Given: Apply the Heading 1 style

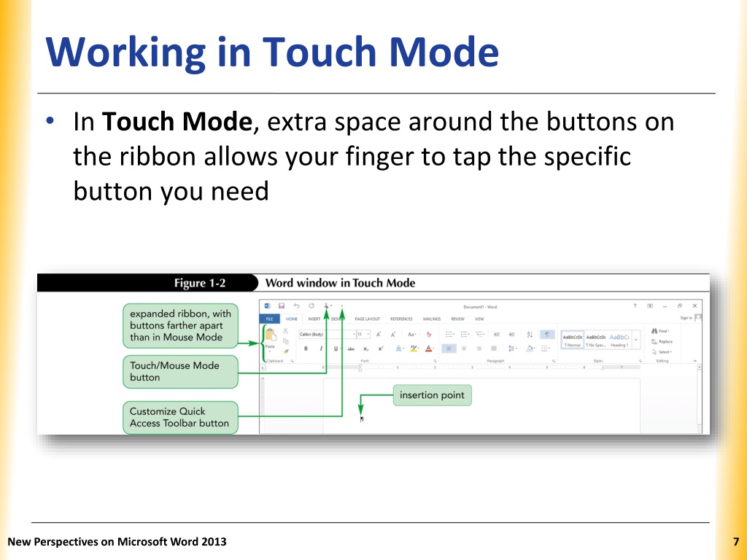Looking at the screenshot, I should click(x=619, y=340).
